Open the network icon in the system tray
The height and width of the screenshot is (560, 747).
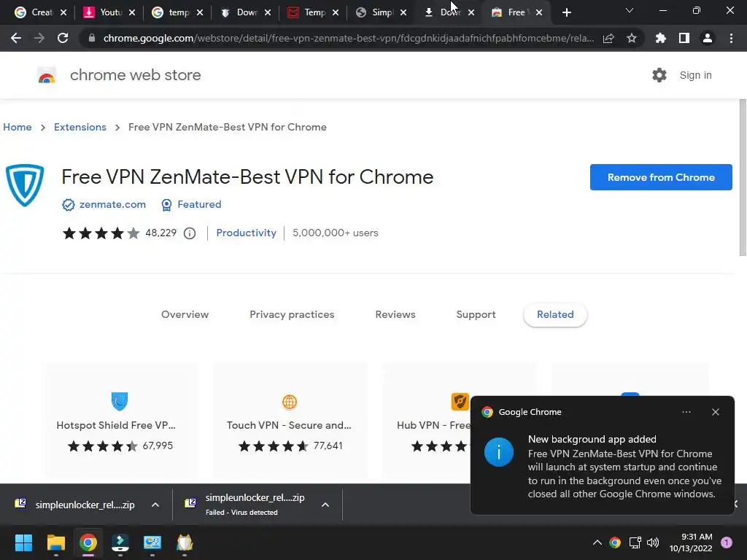[x=635, y=542]
